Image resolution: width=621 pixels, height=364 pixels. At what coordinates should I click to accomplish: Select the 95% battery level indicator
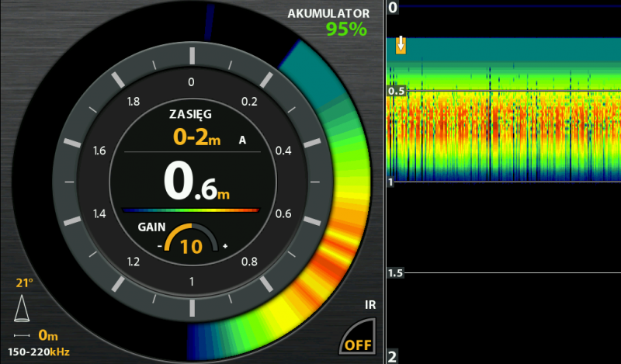point(346,29)
